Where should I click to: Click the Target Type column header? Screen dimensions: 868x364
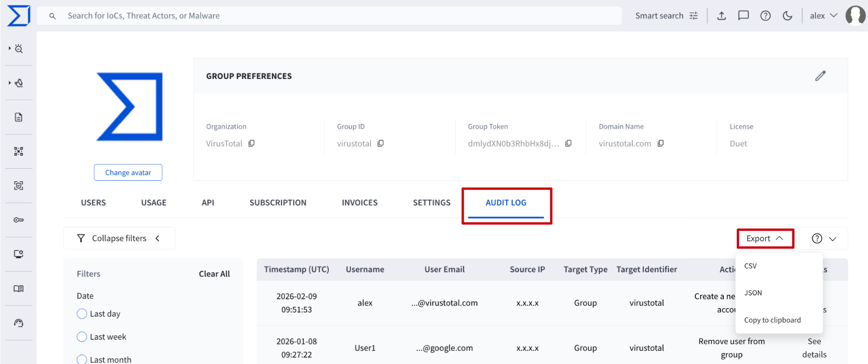pyautogui.click(x=585, y=269)
